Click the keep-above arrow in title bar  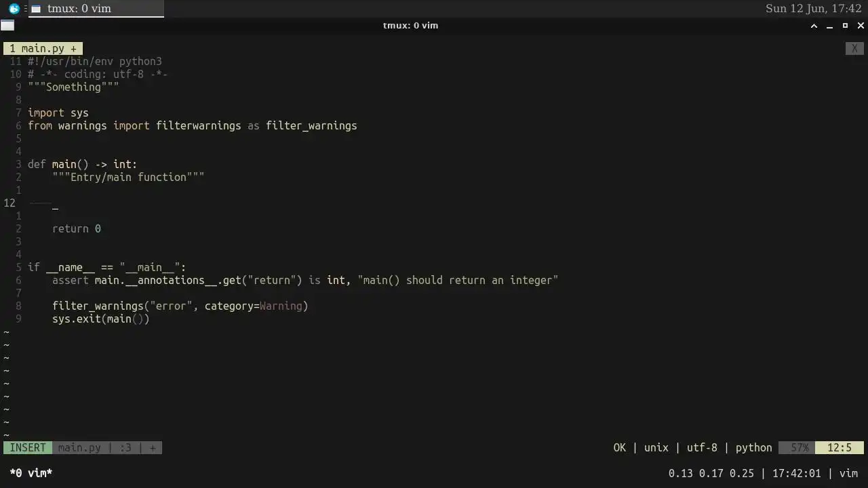pos(814,26)
